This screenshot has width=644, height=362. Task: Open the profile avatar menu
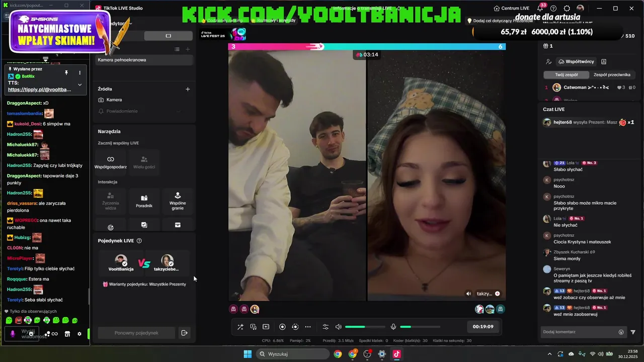(x=580, y=9)
